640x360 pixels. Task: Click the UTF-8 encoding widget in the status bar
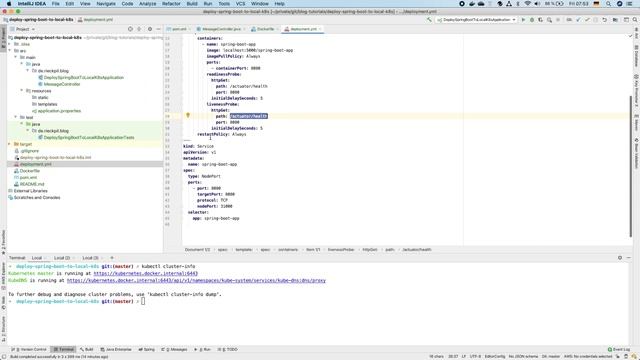point(476,356)
